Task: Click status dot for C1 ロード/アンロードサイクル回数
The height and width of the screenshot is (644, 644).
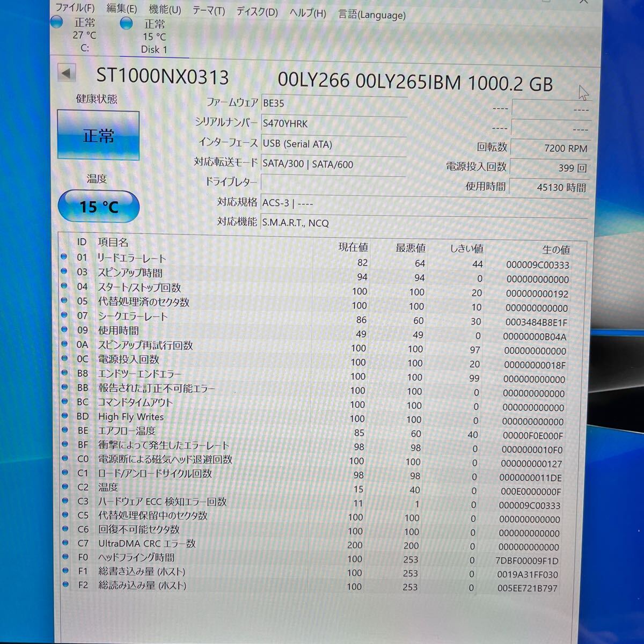Action: pyautogui.click(x=65, y=472)
